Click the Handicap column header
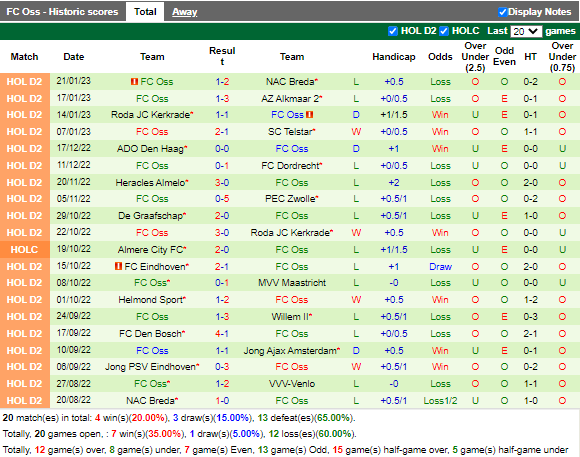This screenshot has height=457, width=580. tap(394, 57)
